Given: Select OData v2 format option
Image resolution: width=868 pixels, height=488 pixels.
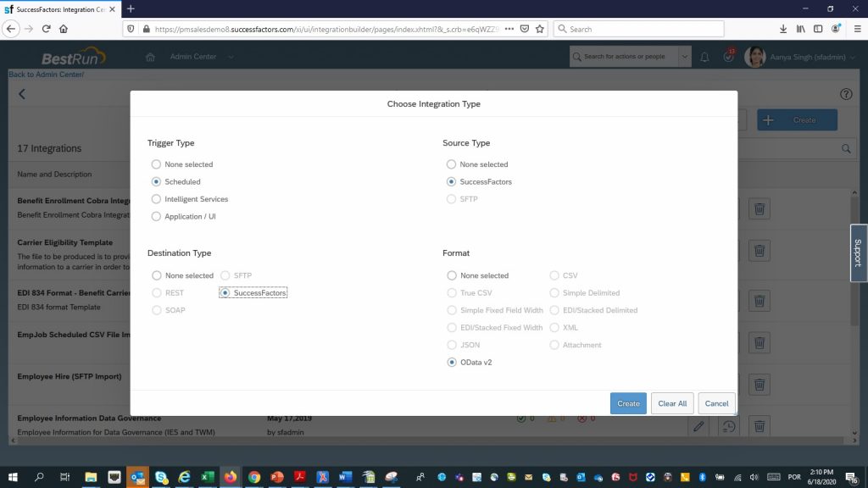Looking at the screenshot, I should 452,363.
